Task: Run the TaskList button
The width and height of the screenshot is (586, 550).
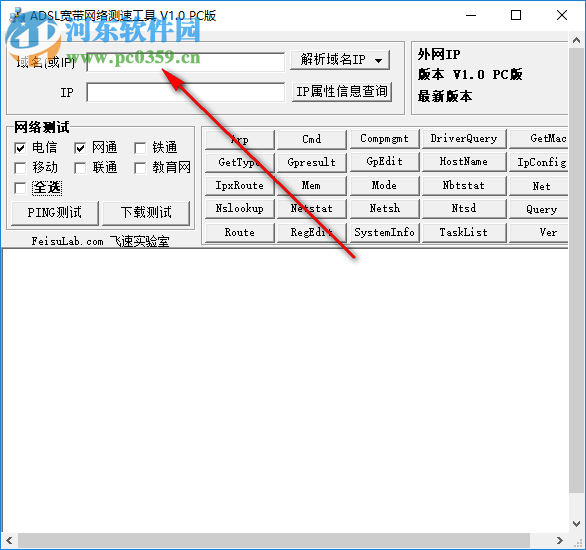Action: [464, 233]
